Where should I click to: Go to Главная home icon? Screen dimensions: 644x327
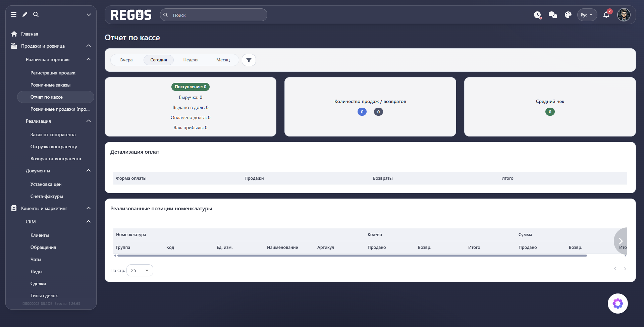[14, 34]
